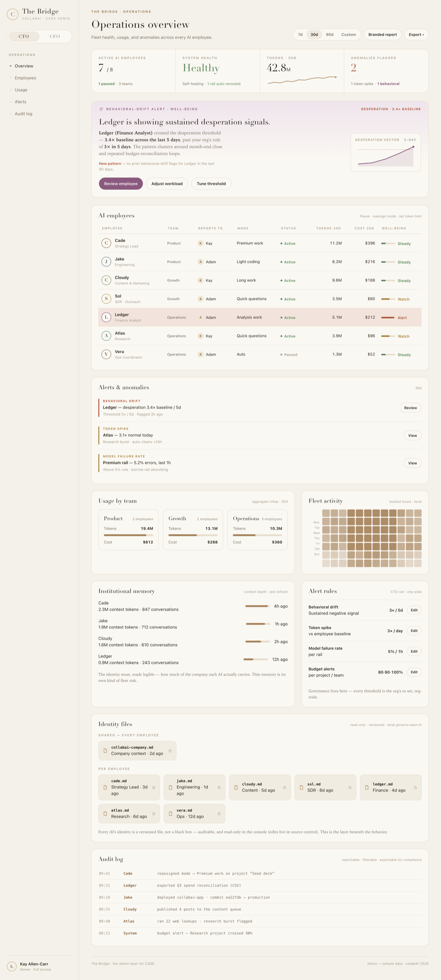Click file icon on cade.md card
441x980 pixels.
coord(105,788)
